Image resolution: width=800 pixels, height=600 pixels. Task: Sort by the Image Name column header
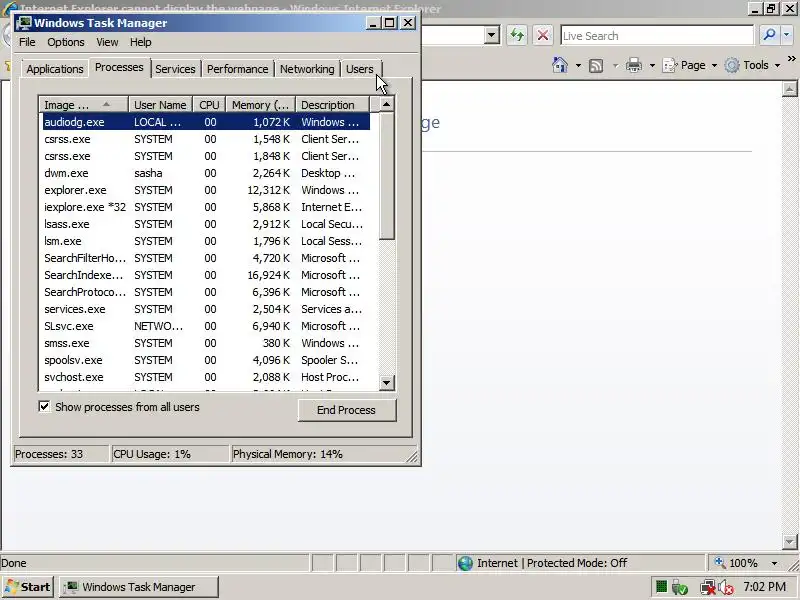pyautogui.click(x=83, y=105)
